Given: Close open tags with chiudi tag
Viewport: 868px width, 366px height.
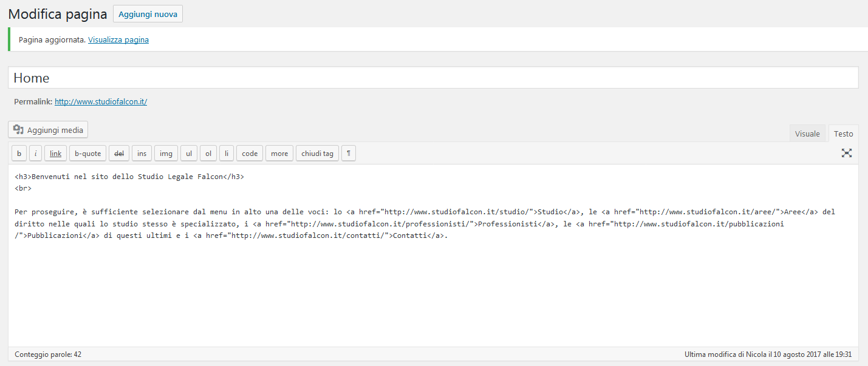Looking at the screenshot, I should coord(318,154).
